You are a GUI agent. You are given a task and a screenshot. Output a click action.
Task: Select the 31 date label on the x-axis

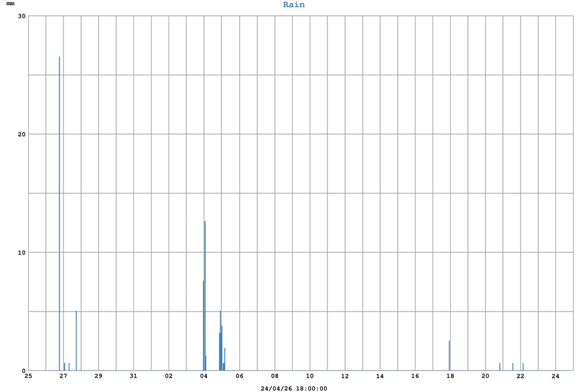click(133, 376)
